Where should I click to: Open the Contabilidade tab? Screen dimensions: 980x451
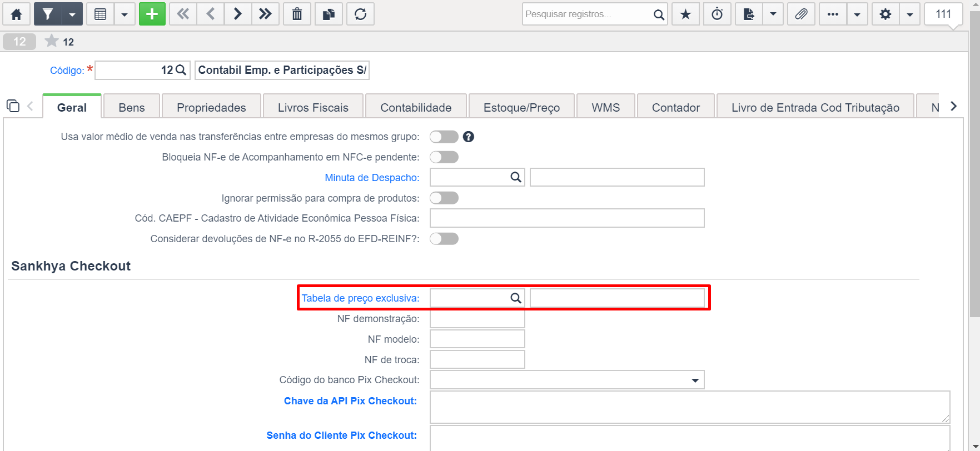[416, 107]
